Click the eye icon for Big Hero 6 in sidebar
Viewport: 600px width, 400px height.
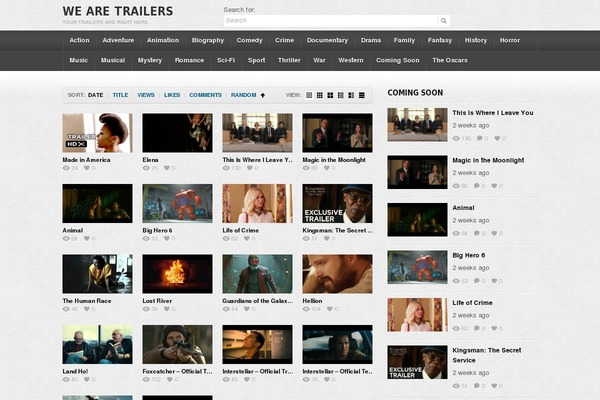tap(456, 281)
